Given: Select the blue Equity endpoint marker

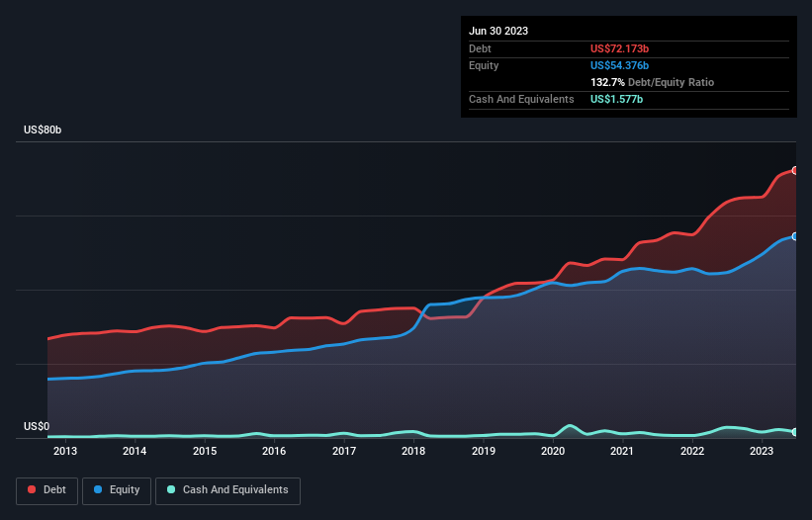Looking at the screenshot, I should click(x=795, y=236).
